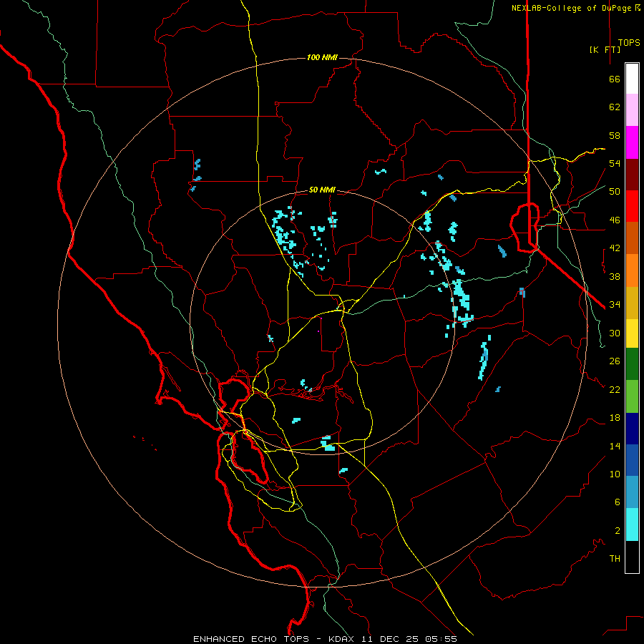Click the '05:55' time stamp

pyautogui.click(x=441, y=639)
